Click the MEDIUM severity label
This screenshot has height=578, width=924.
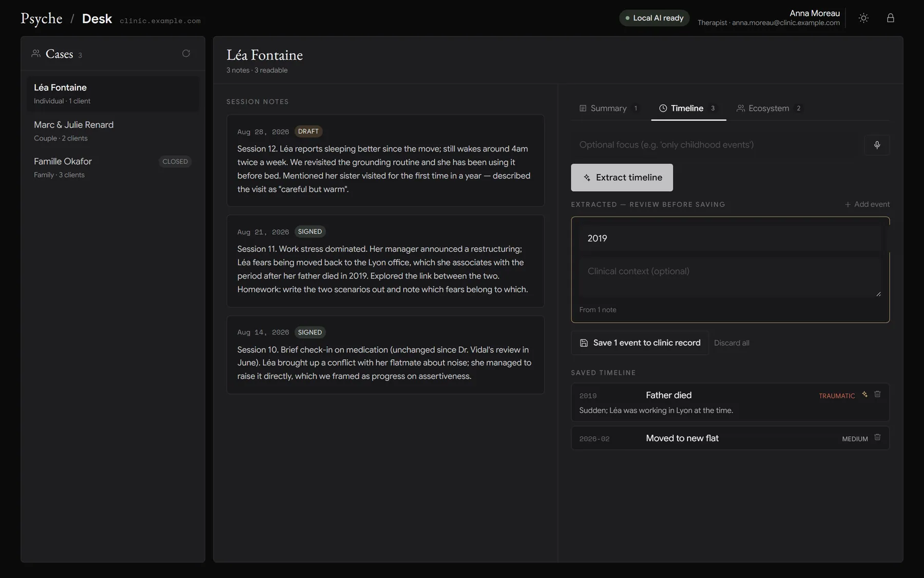[x=855, y=439]
